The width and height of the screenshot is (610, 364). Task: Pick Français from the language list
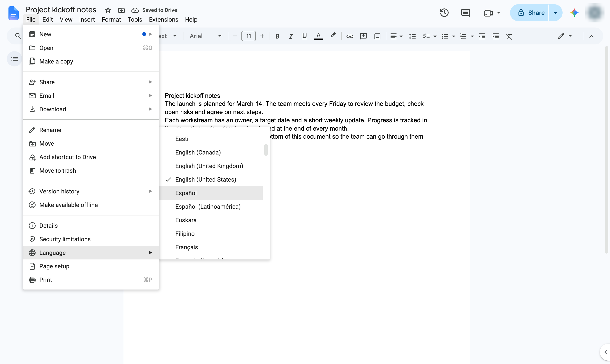coord(211,247)
